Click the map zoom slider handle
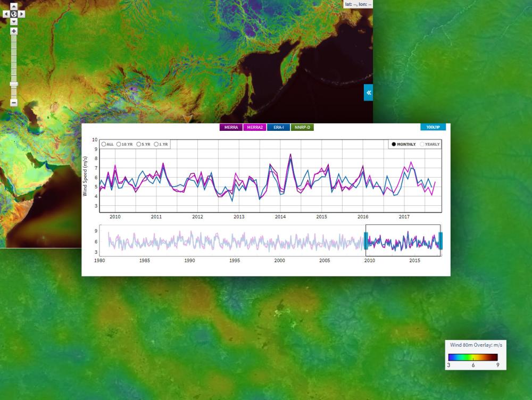Image resolution: width=532 pixels, height=400 pixels. (14, 84)
